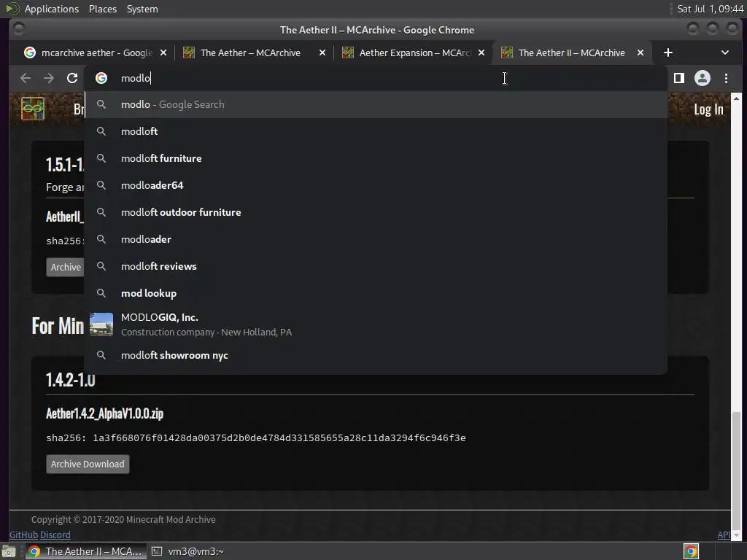Click the MODLOGIQ building thumbnail
Viewport: 747px width, 560px height.
(101, 324)
